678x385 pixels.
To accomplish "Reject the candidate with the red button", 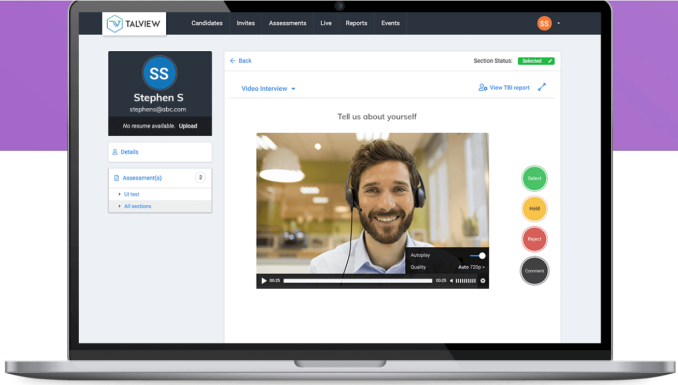I will 534,239.
